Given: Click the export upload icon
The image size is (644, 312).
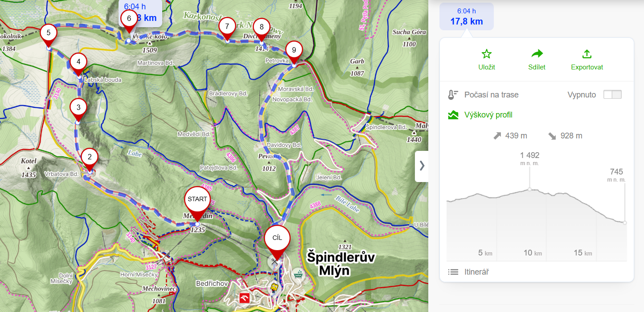Looking at the screenshot, I should [x=587, y=54].
